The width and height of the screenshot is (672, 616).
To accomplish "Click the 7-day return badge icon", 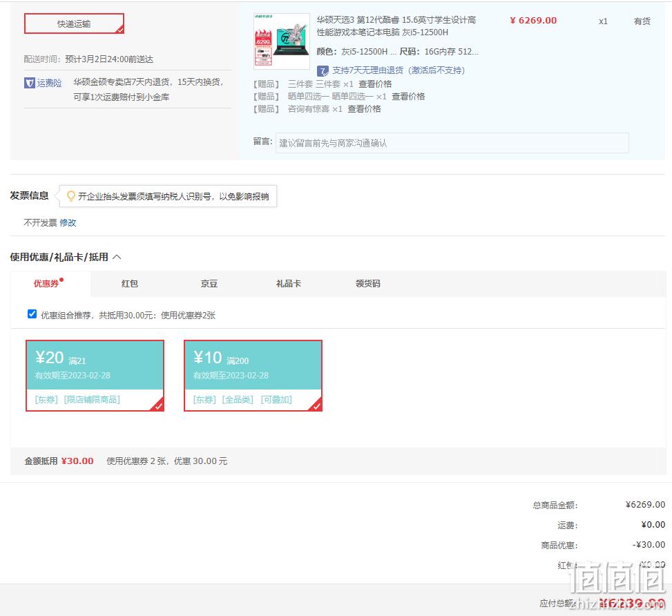I will pos(323,70).
